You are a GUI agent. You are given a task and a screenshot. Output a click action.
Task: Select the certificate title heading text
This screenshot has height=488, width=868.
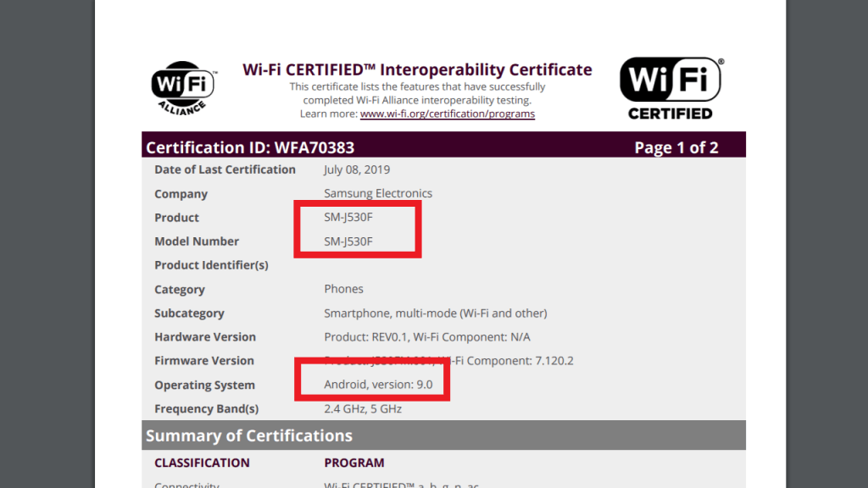(x=417, y=69)
